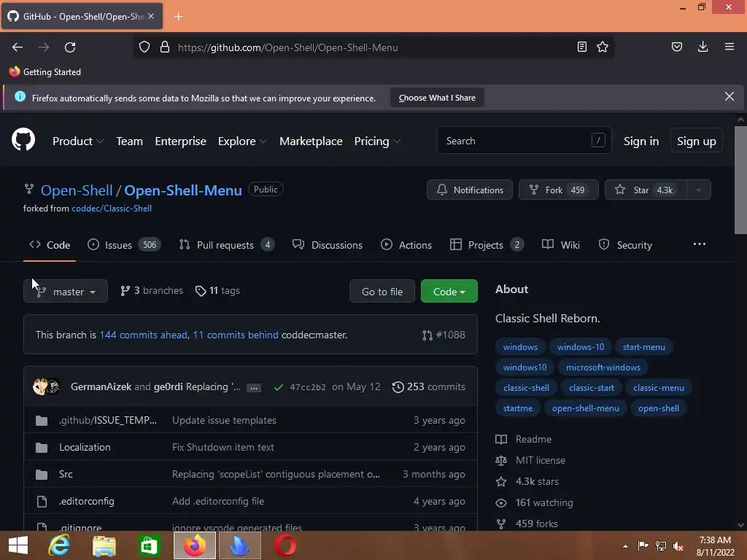
Task: Open coddec/Classic-Shell parent repository link
Action: tap(112, 209)
